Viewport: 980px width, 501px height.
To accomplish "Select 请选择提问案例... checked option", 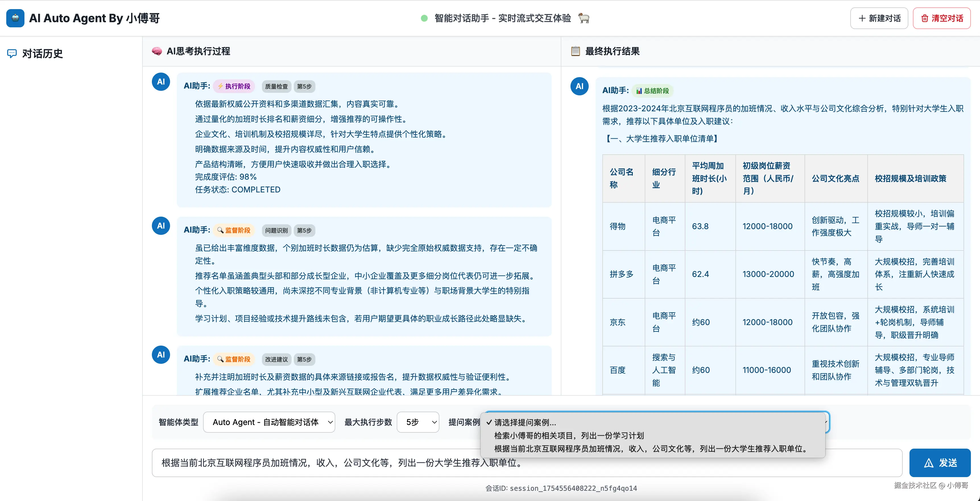I will [x=525, y=422].
